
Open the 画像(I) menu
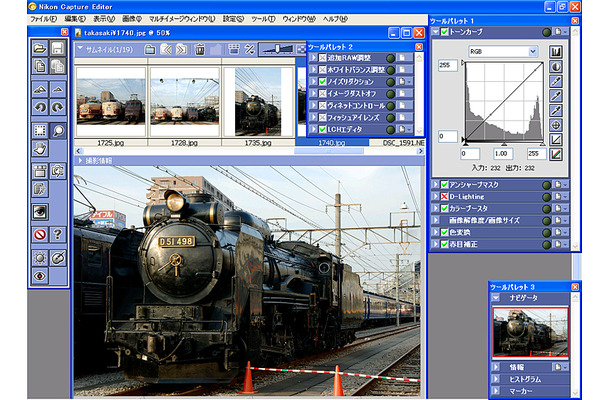tap(131, 19)
